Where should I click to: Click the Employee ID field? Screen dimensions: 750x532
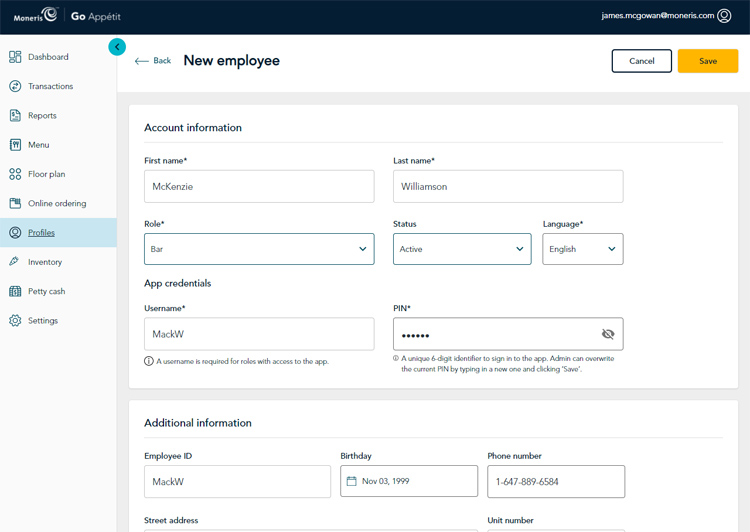[237, 481]
